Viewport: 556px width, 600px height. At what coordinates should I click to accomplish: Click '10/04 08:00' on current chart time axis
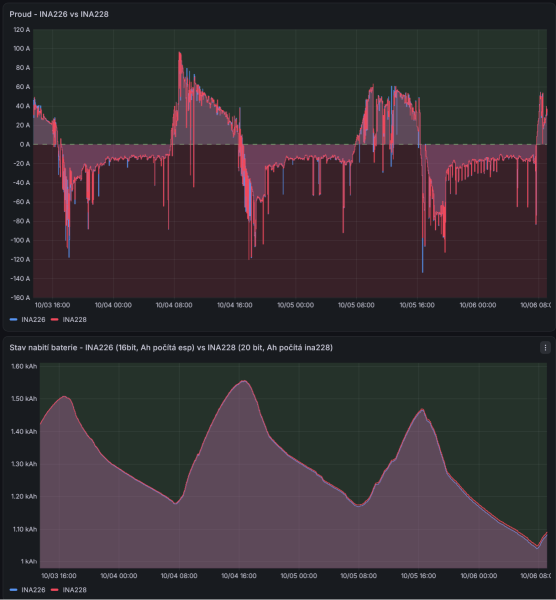click(x=174, y=305)
